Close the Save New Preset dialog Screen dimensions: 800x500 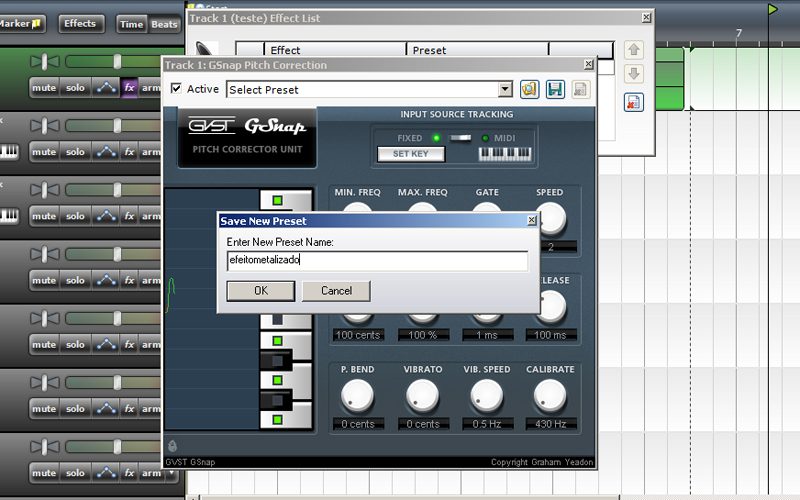click(532, 220)
